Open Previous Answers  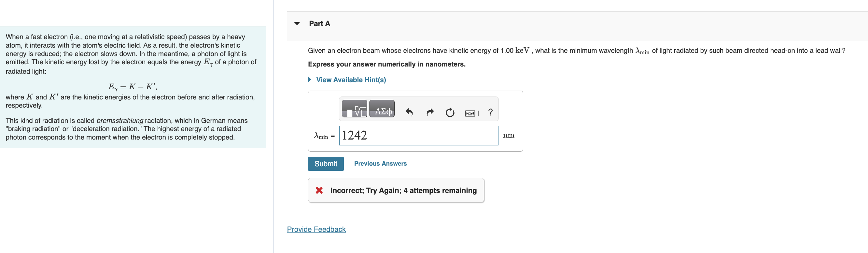tap(380, 163)
